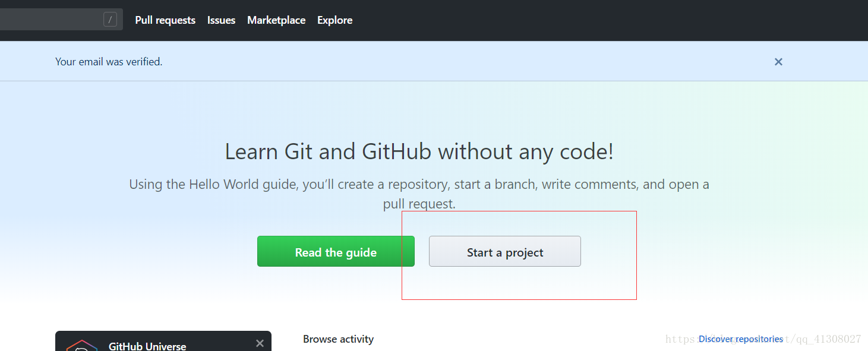This screenshot has width=868, height=351.
Task: Click the GitHub Universe logo icon
Action: (82, 346)
